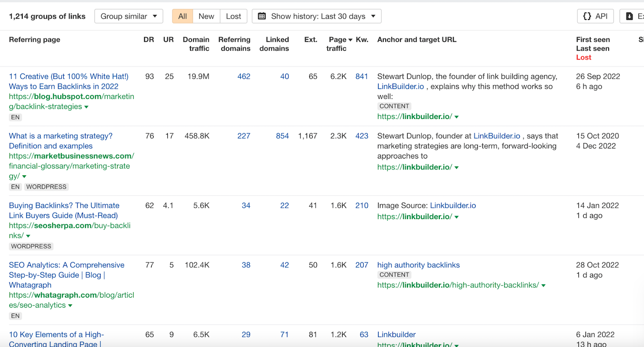This screenshot has height=347, width=644.
Task: Open the Linkbuilder anchor text link
Action: 396,335
